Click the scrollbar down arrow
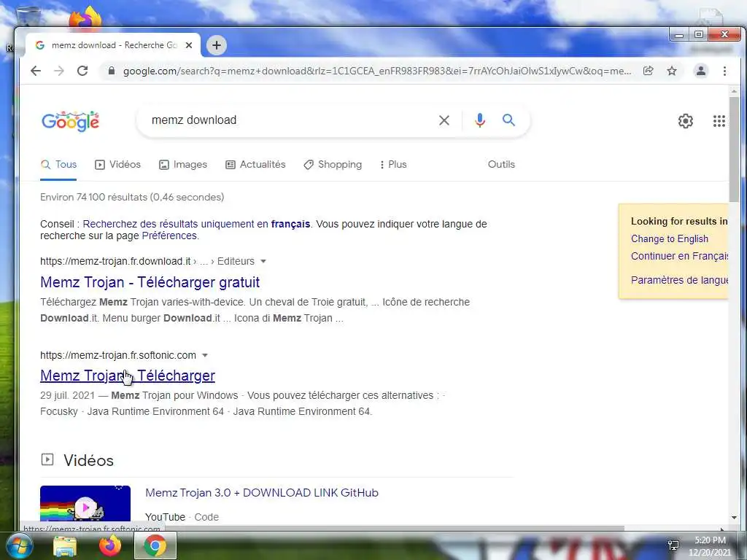The width and height of the screenshot is (747, 560). (734, 518)
